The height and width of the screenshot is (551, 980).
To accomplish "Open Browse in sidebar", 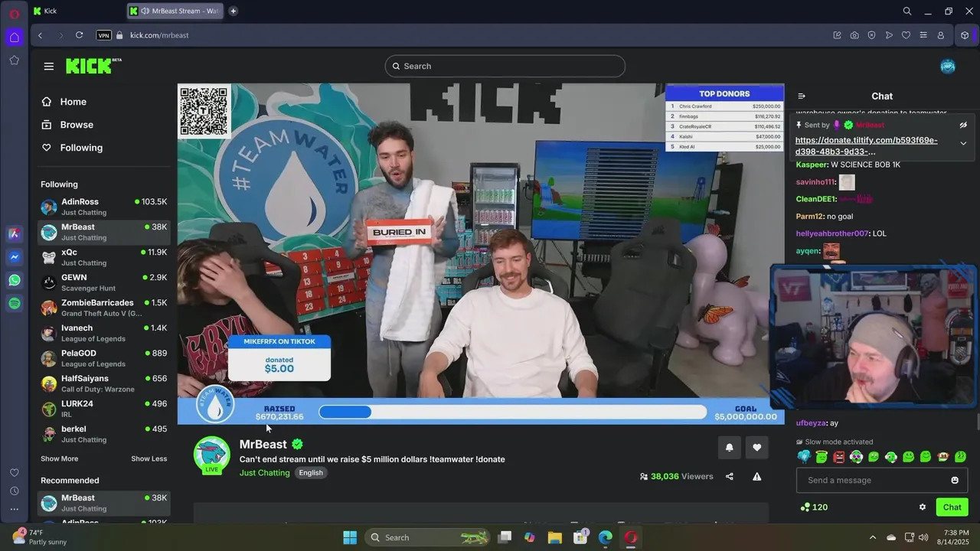I will [67, 125].
